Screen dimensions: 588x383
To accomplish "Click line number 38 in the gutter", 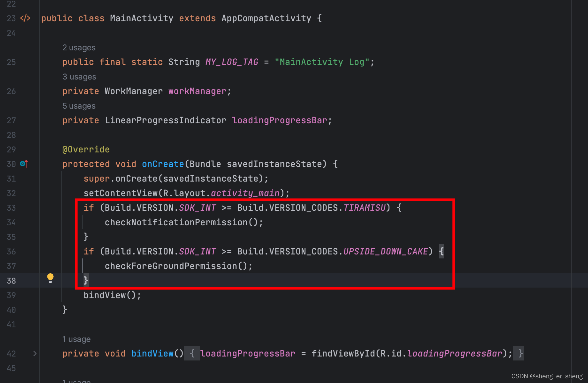I will 11,281.
